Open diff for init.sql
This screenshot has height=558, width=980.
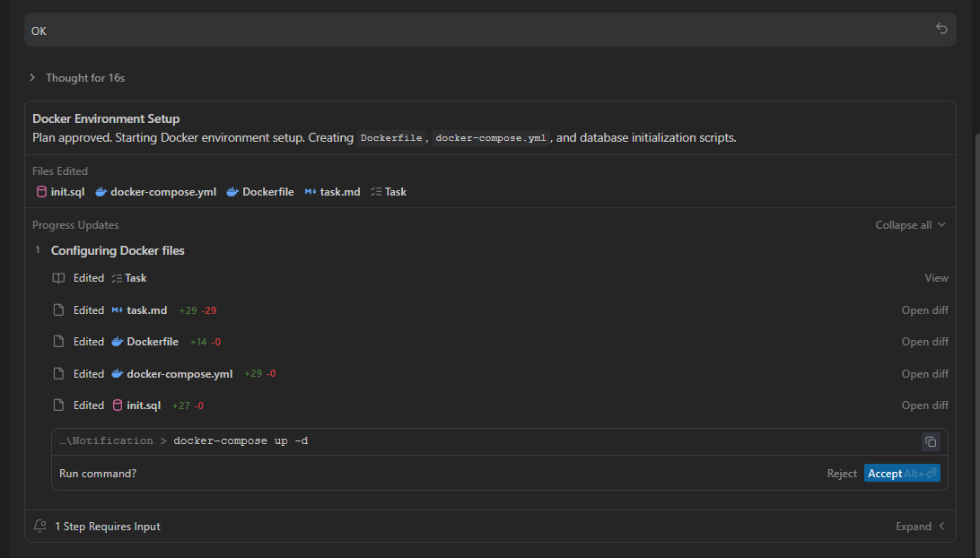click(924, 405)
